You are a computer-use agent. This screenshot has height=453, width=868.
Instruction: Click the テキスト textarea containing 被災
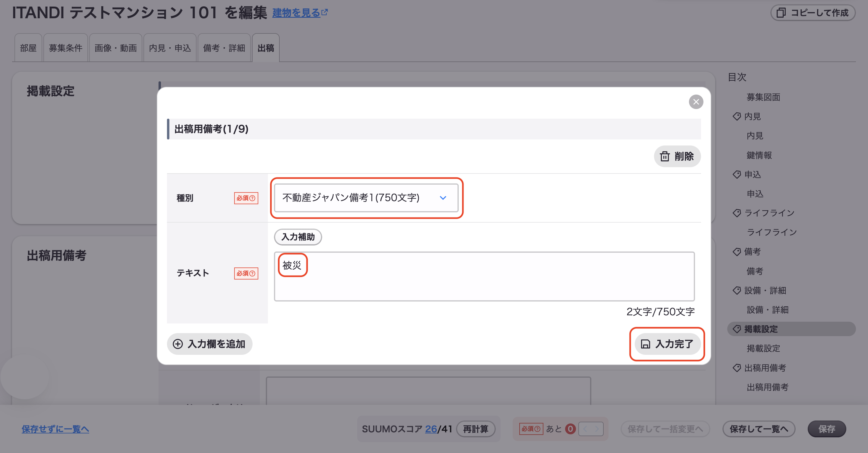(484, 276)
